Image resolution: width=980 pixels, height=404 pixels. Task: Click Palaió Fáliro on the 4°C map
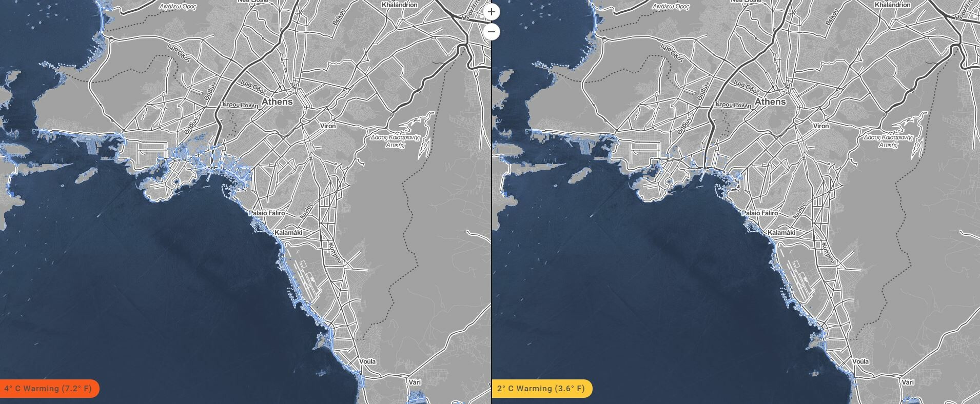pyautogui.click(x=267, y=213)
